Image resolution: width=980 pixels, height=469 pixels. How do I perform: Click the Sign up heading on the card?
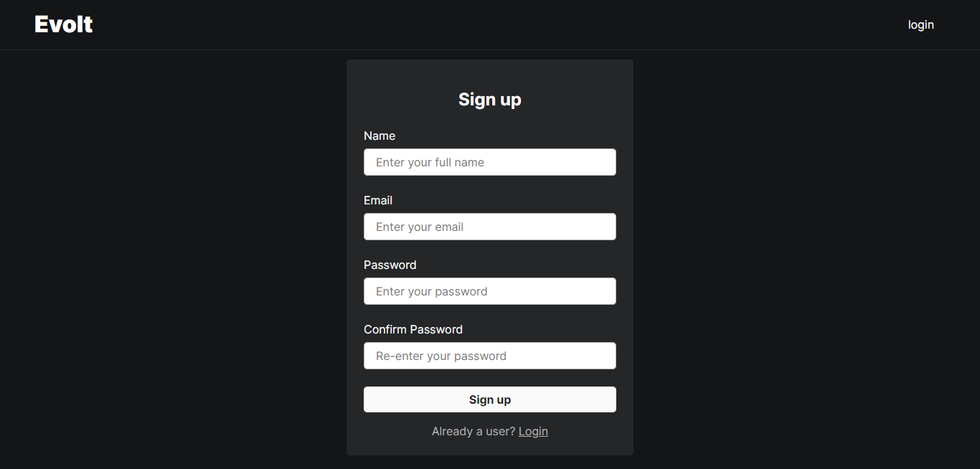point(490,100)
